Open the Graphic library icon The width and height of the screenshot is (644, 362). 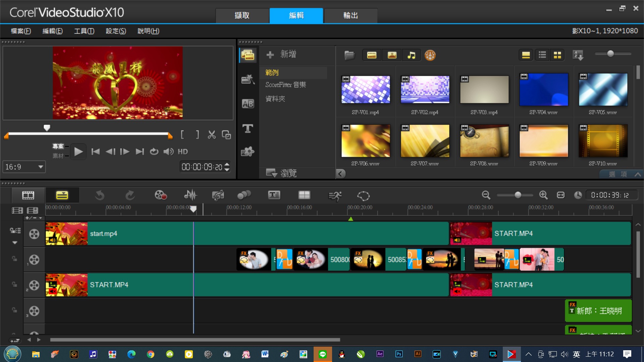point(248,152)
